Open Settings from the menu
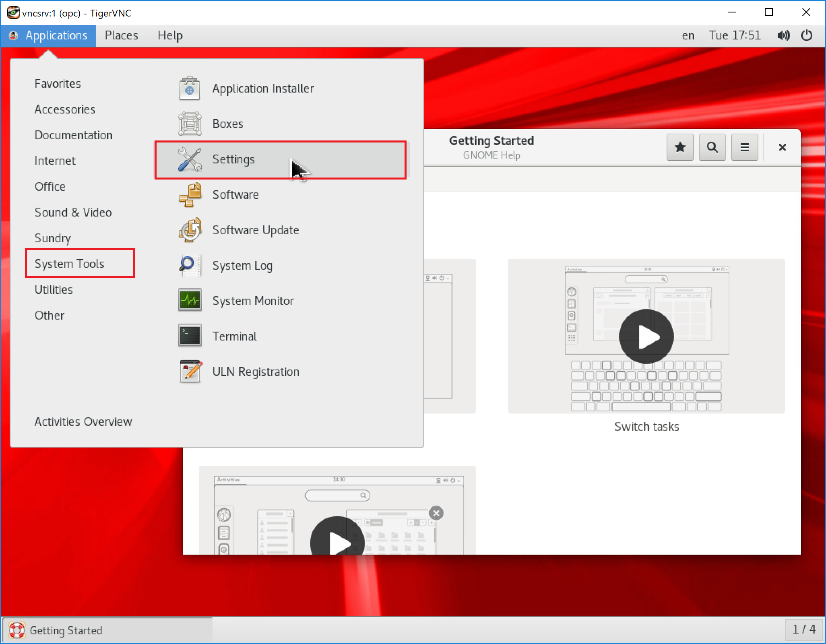 click(233, 159)
